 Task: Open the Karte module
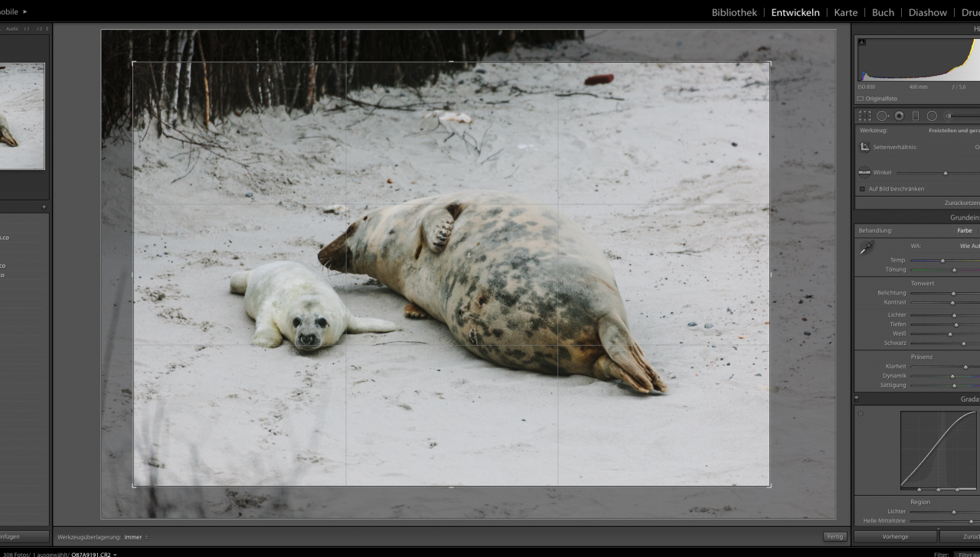pyautogui.click(x=845, y=12)
